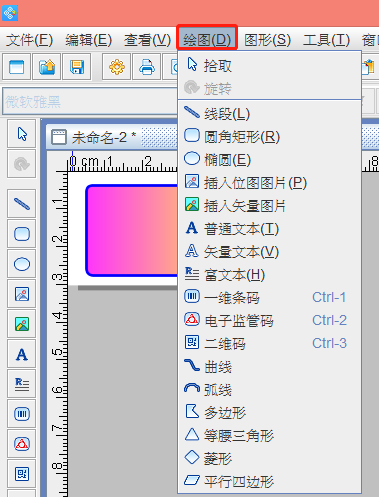The width and height of the screenshot is (379, 497).
Task: Select rounded rectangle tool in left toolbar
Action: (x=22, y=234)
